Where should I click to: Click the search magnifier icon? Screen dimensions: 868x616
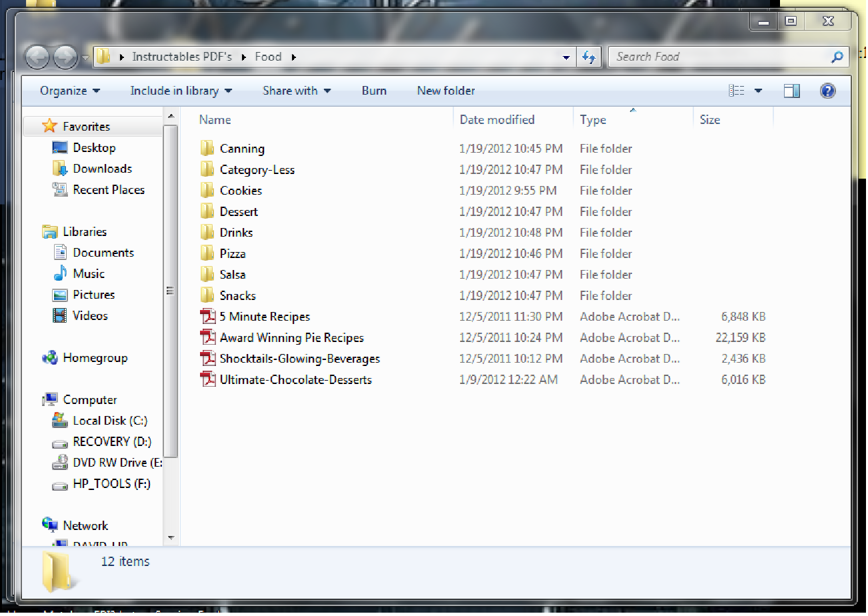[x=837, y=57]
